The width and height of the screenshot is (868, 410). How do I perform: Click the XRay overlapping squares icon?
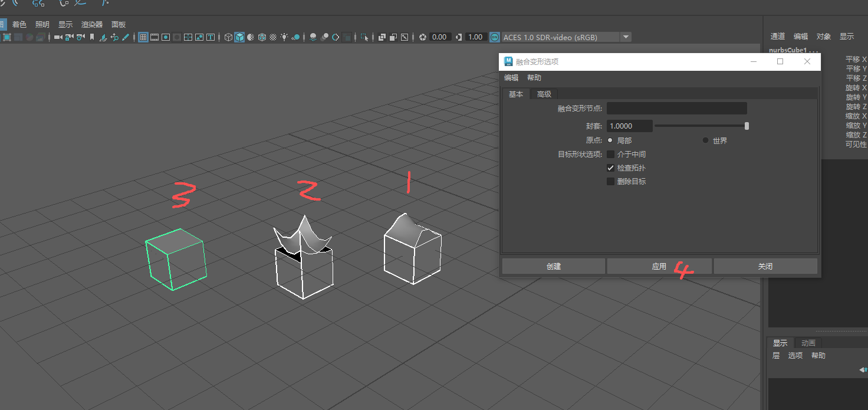pyautogui.click(x=382, y=37)
